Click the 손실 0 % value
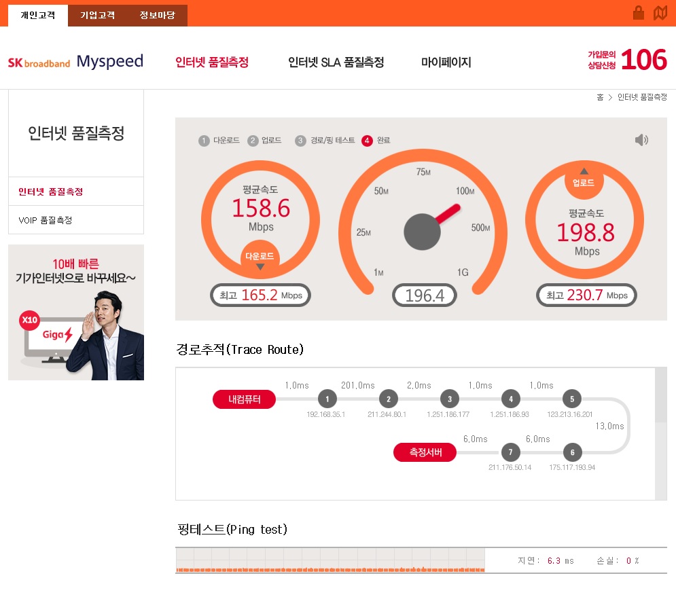Screen dimensions: 676x616 point(618,560)
